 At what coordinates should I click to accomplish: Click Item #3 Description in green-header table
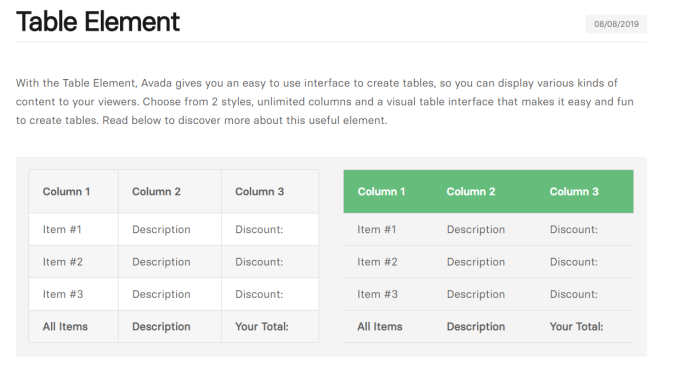pos(476,294)
